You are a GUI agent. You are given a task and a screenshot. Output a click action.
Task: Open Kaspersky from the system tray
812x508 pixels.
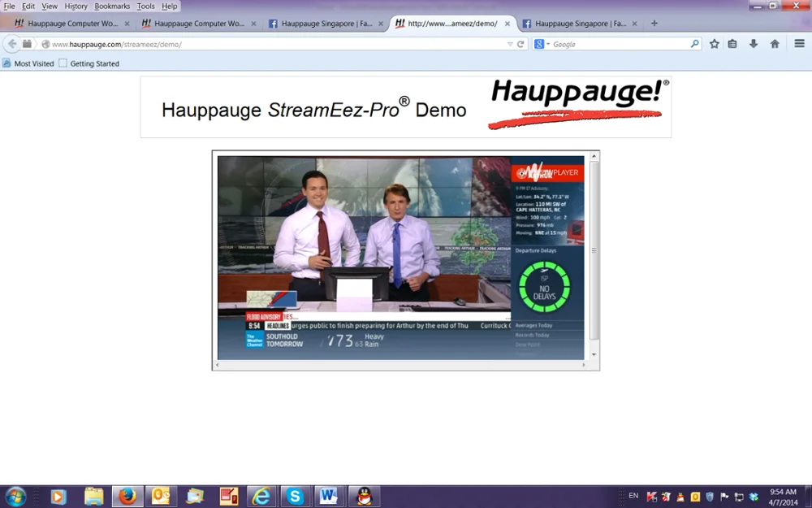(x=651, y=496)
